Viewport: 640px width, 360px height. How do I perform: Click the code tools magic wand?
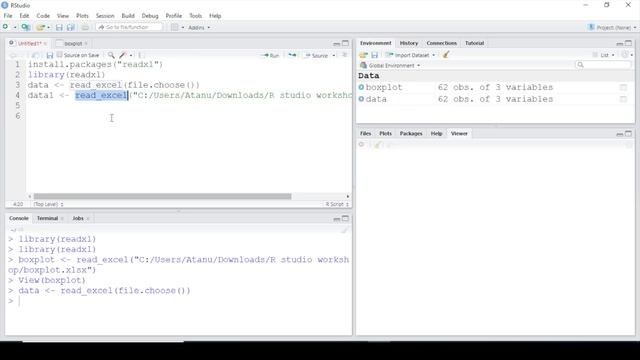[123, 55]
